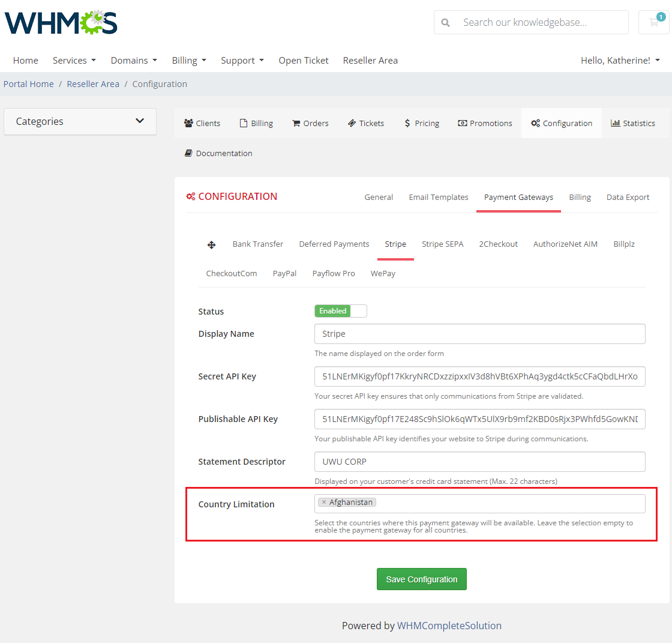Open the Country Limitation selection field
672x643 pixels.
click(479, 504)
